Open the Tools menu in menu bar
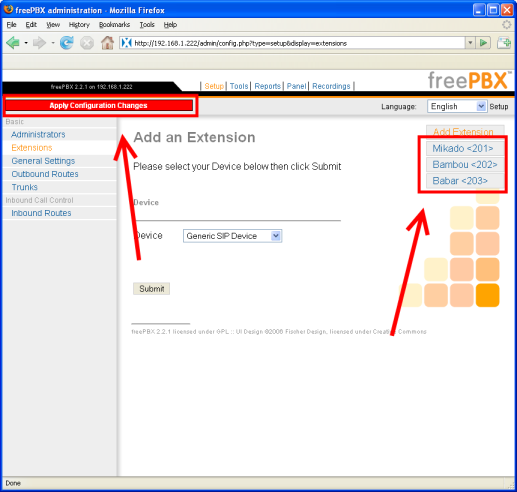 (x=147, y=25)
